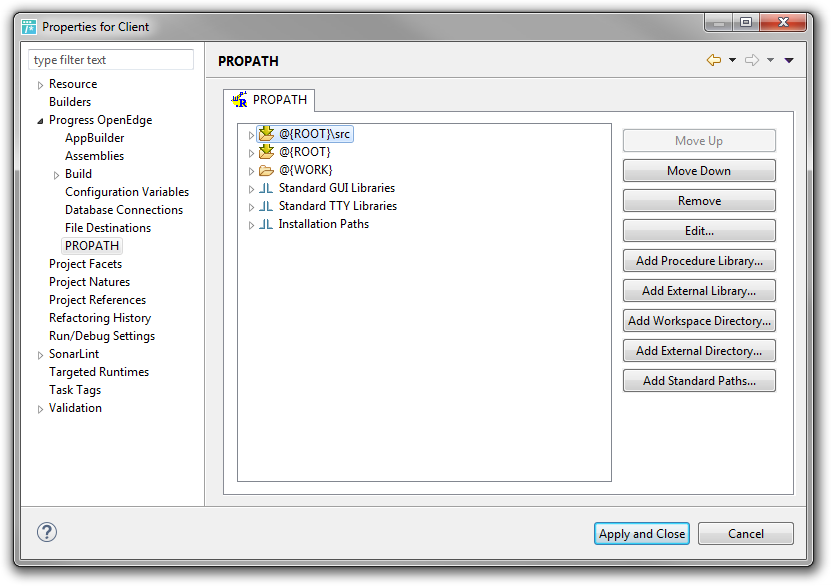
Task: Select Targeted Runtimes page
Action: [99, 372]
